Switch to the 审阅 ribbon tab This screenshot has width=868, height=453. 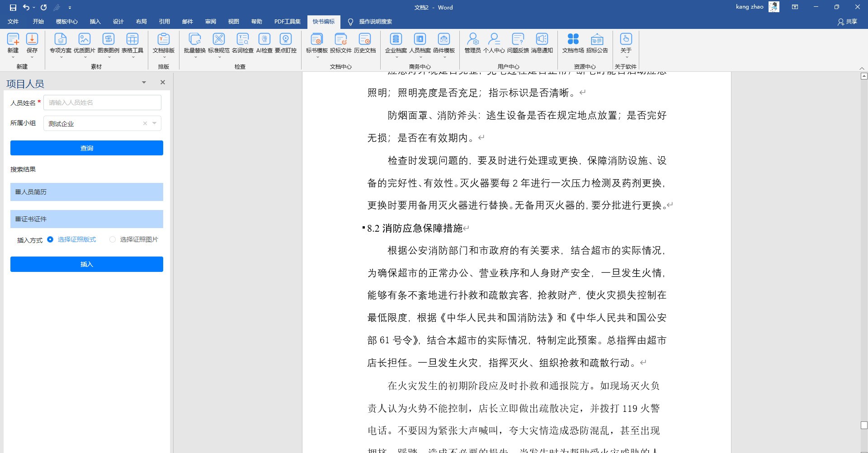click(x=211, y=22)
